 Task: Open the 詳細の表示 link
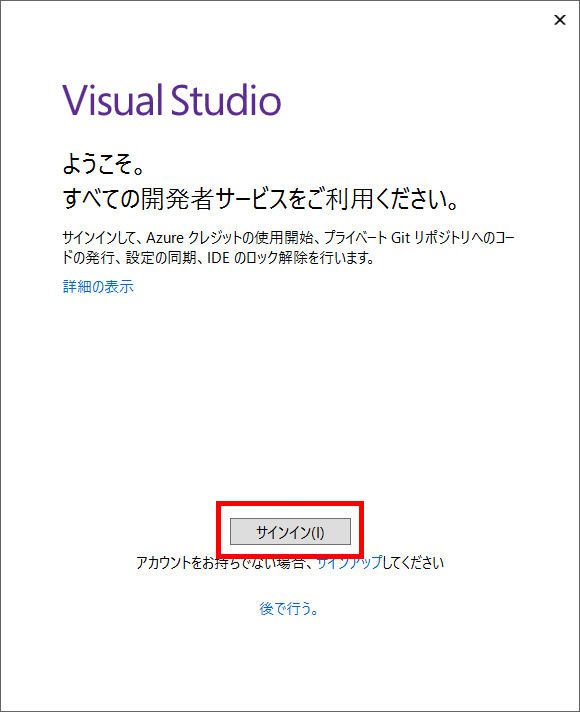98,287
